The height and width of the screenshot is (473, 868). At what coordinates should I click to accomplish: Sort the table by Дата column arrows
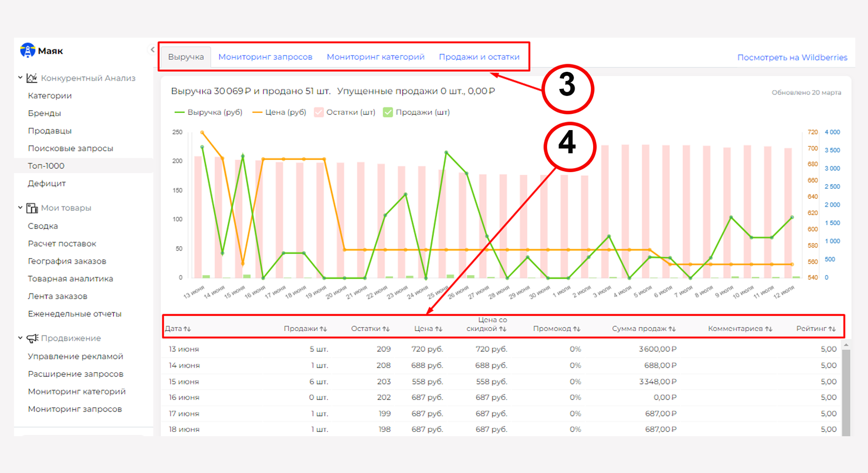[187, 329]
